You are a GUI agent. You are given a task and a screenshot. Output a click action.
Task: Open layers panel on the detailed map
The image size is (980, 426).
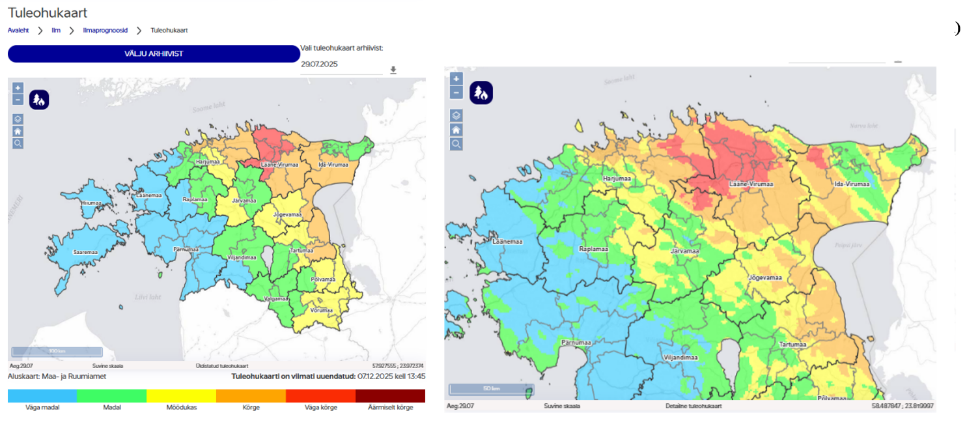pyautogui.click(x=456, y=115)
